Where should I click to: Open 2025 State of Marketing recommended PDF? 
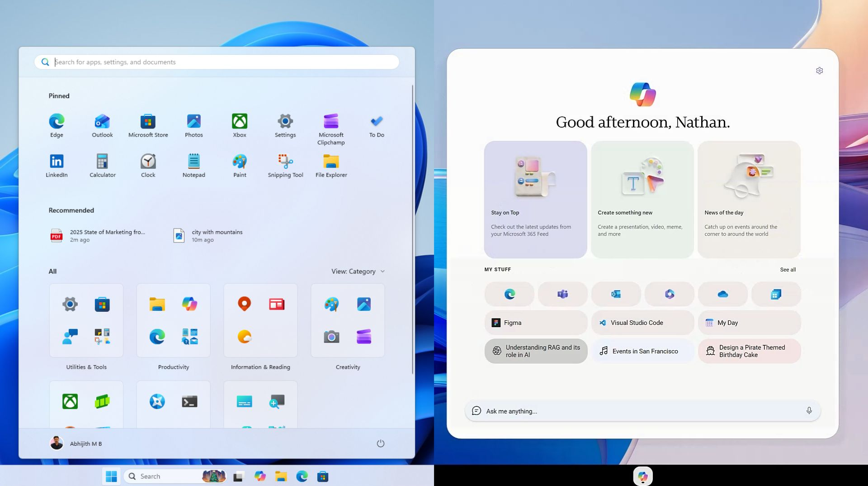pos(98,235)
